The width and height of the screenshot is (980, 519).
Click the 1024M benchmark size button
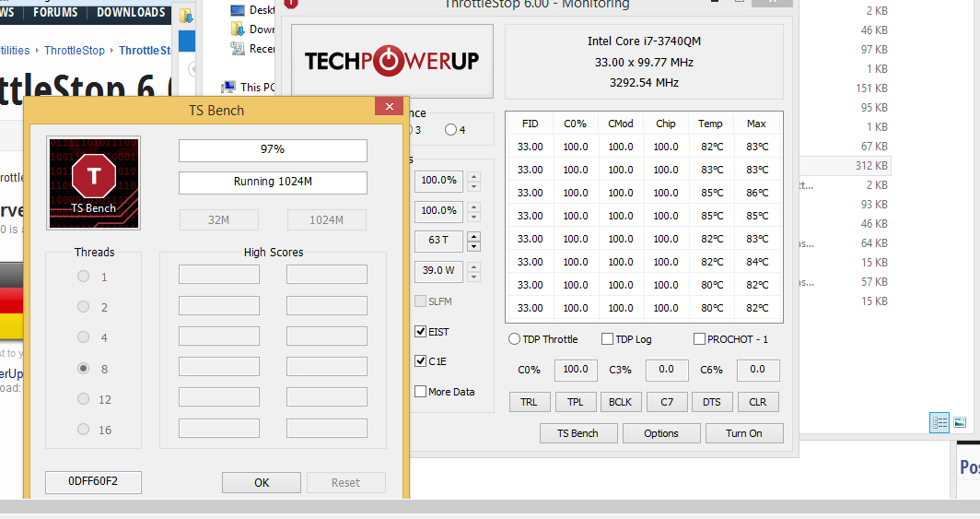[x=326, y=220]
